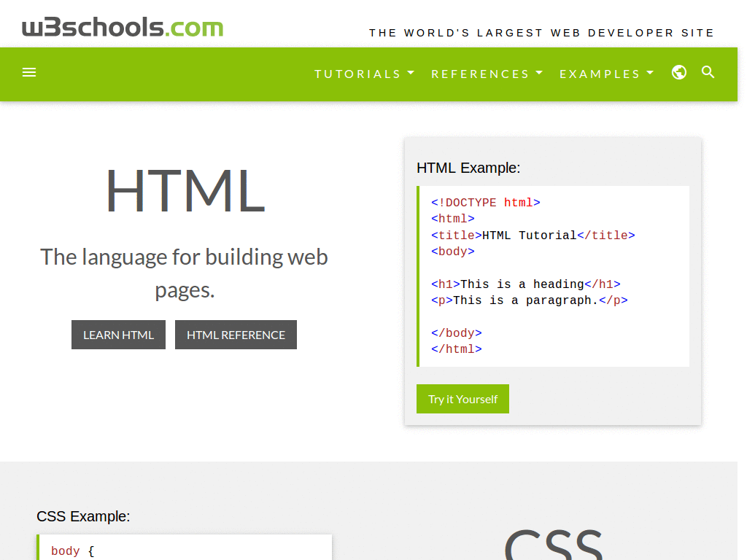Open the globe language selector icon
747x560 pixels.
point(679,73)
